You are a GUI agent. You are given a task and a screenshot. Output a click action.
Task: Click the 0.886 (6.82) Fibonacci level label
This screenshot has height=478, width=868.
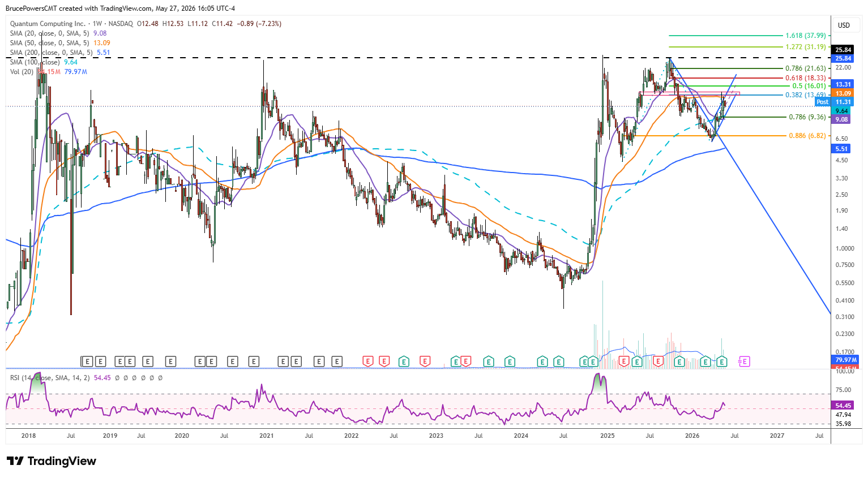point(807,136)
